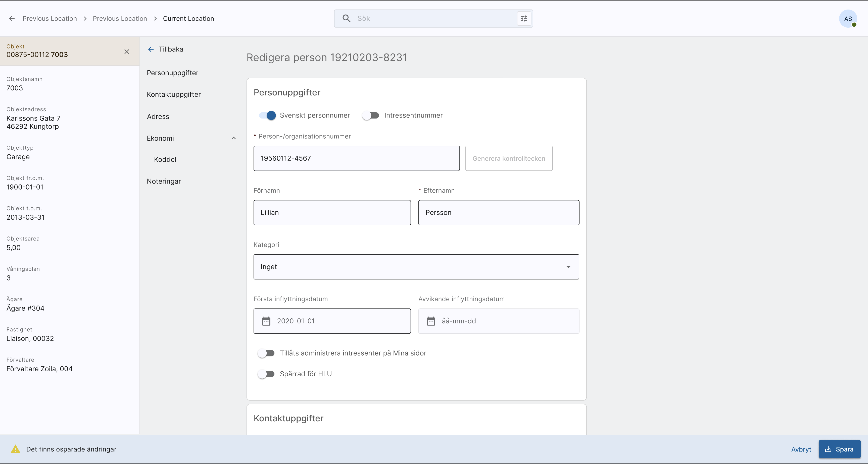Open Noteringar in side navigation

164,181
